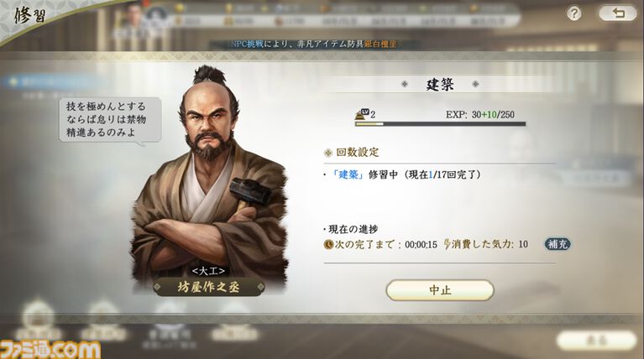Click the ornament left of 建築 title
This screenshot has width=644, height=359.
pos(405,84)
